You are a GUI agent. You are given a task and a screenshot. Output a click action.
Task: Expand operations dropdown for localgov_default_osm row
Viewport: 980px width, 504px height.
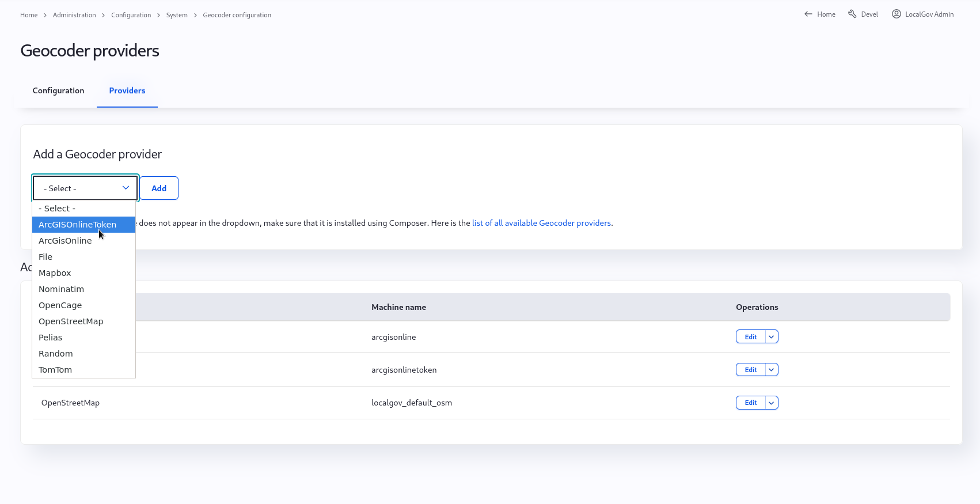coord(772,403)
